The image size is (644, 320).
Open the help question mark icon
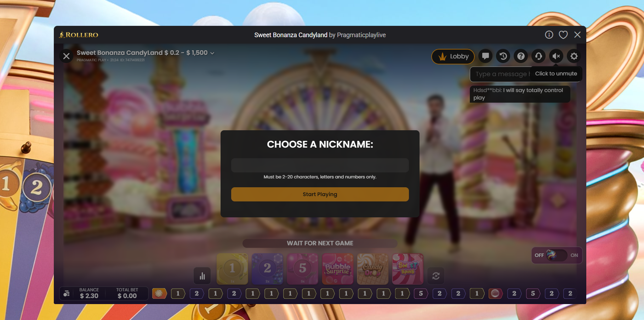(x=521, y=56)
